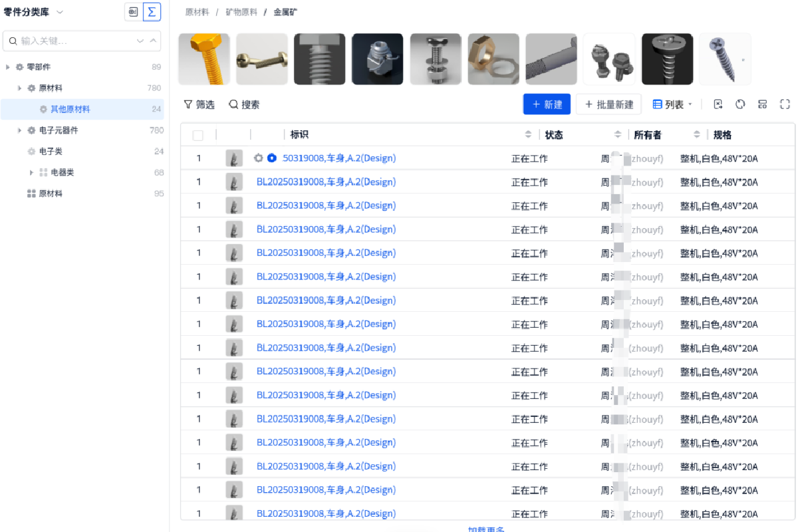The height and width of the screenshot is (532, 798).
Task: Click the circular refresh icon
Action: (x=740, y=104)
